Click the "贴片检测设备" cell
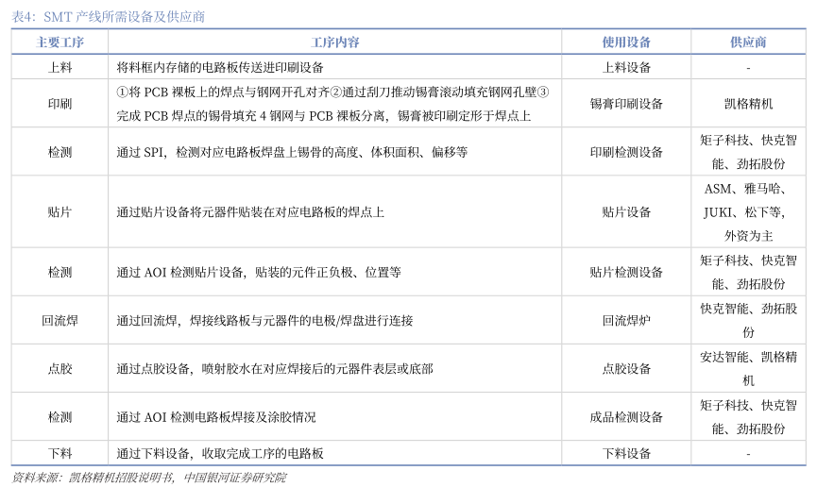This screenshot has width=834, height=504. (626, 273)
